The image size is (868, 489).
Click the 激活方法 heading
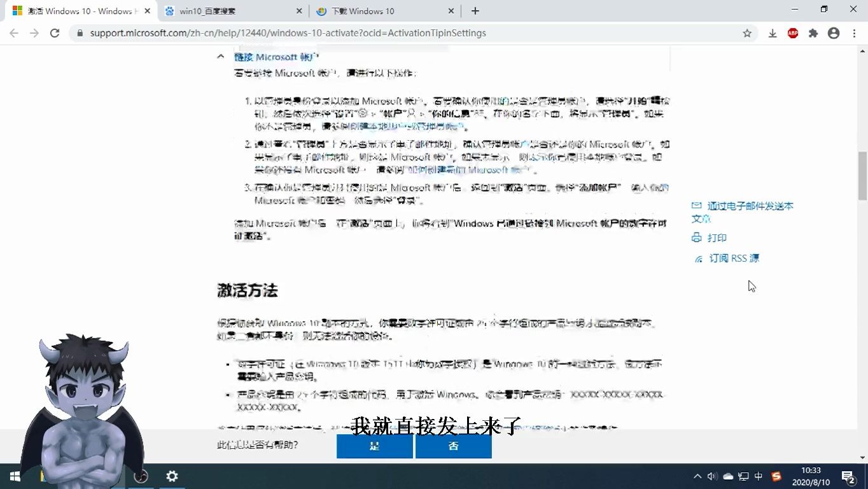248,291
